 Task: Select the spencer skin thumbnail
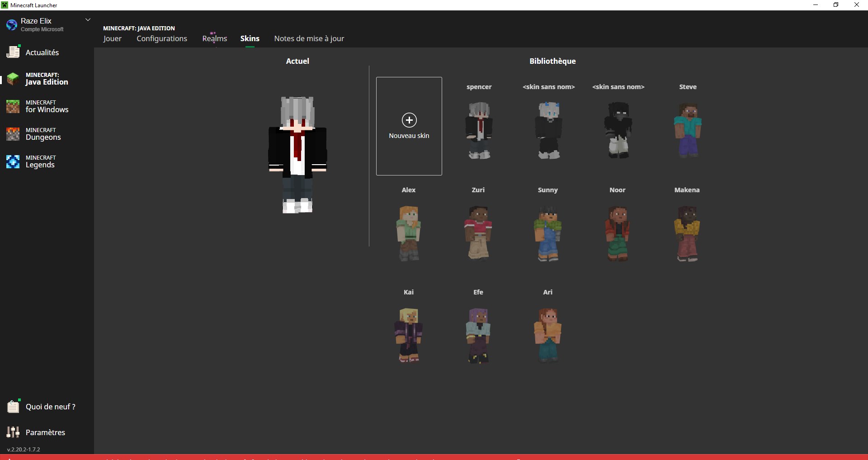(479, 130)
